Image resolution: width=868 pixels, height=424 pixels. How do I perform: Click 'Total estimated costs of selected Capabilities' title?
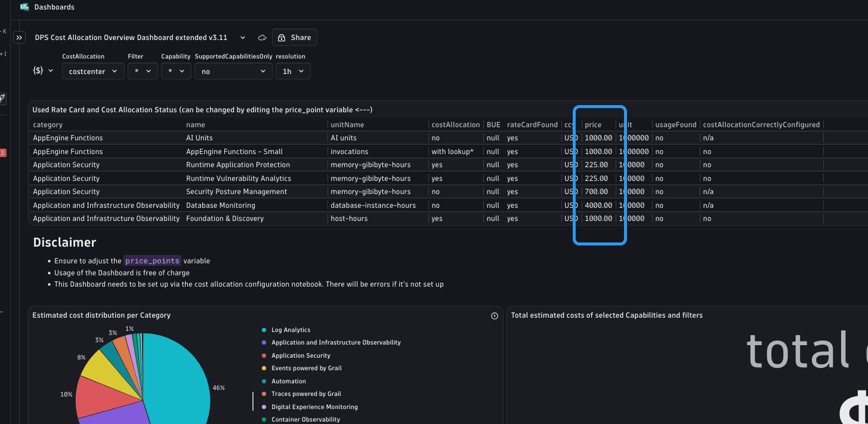click(x=607, y=315)
